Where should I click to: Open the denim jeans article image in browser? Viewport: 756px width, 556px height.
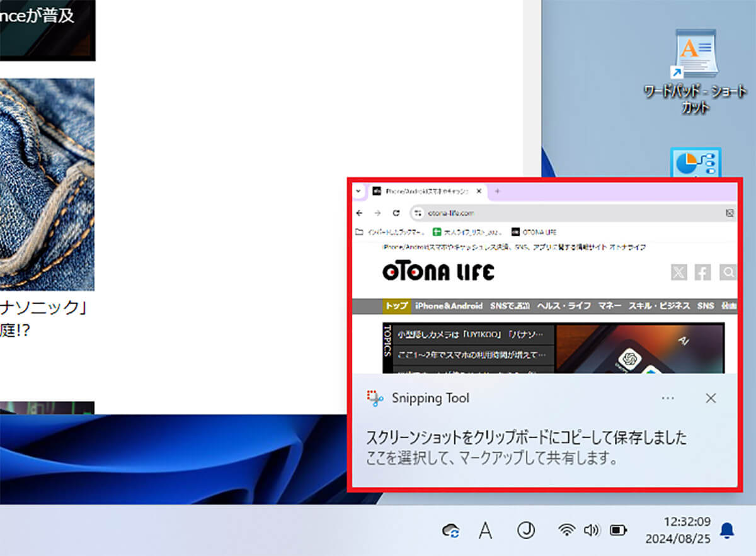pos(47,184)
